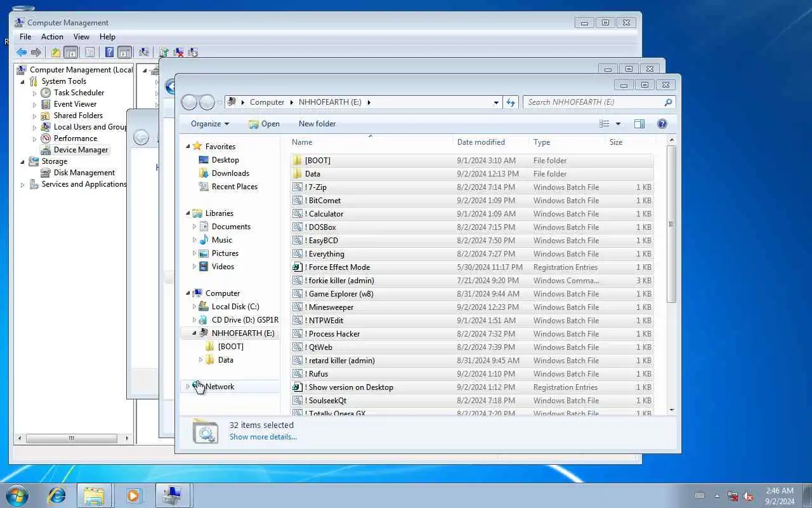
Task: Toggle the preview pane button
Action: coord(639,124)
